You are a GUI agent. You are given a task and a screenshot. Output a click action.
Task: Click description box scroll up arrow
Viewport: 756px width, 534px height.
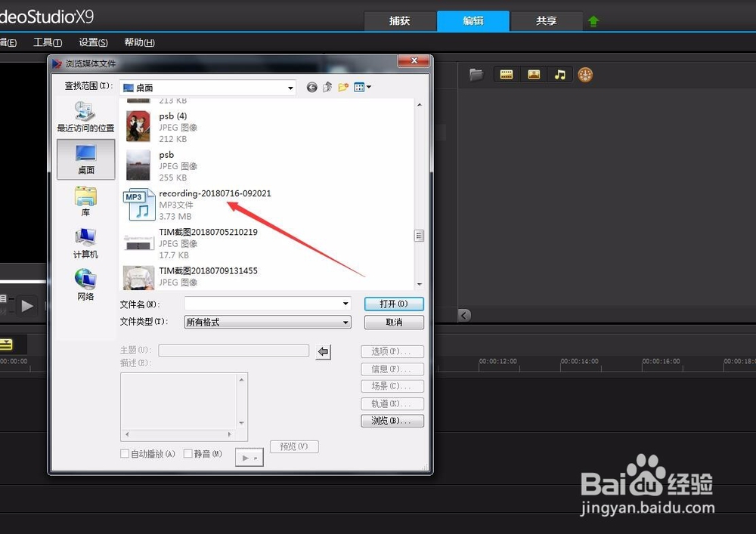242,379
